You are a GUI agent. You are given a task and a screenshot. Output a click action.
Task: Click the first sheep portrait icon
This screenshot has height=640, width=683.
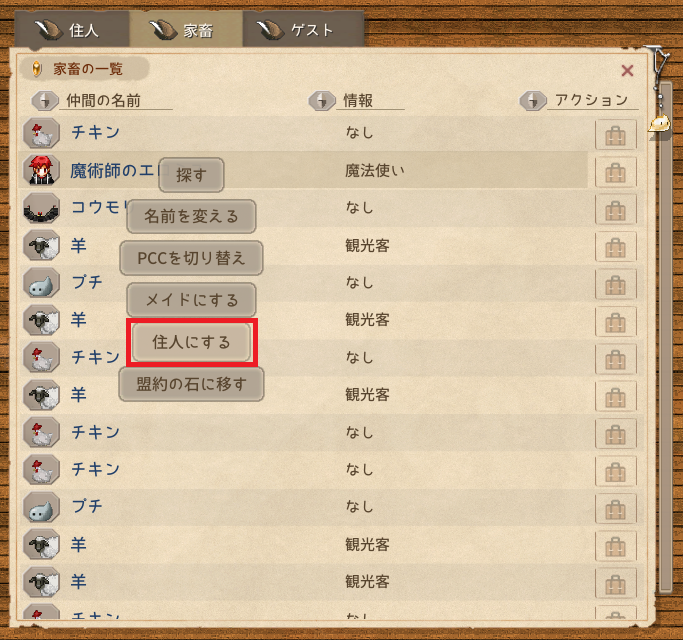[41, 246]
